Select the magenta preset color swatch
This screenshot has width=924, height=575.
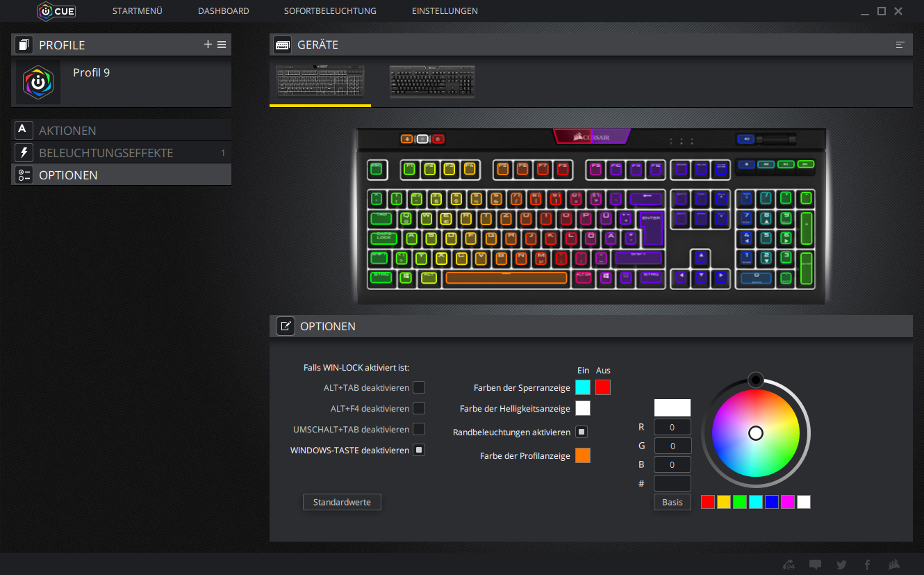[x=787, y=501]
